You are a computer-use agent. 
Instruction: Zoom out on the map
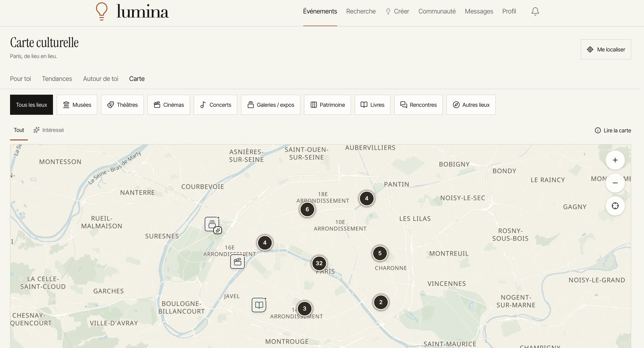(615, 183)
